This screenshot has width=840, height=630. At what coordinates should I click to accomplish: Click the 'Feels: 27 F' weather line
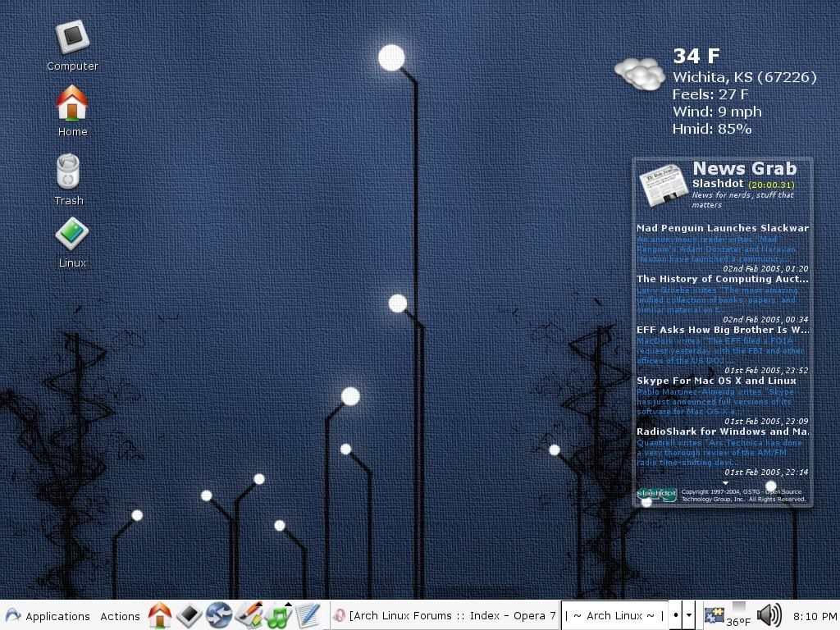710,94
